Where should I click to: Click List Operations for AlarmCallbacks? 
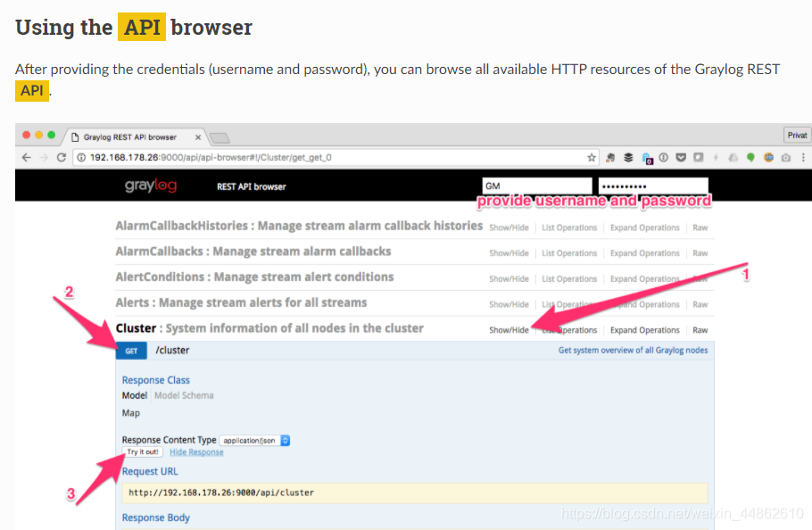tap(569, 253)
